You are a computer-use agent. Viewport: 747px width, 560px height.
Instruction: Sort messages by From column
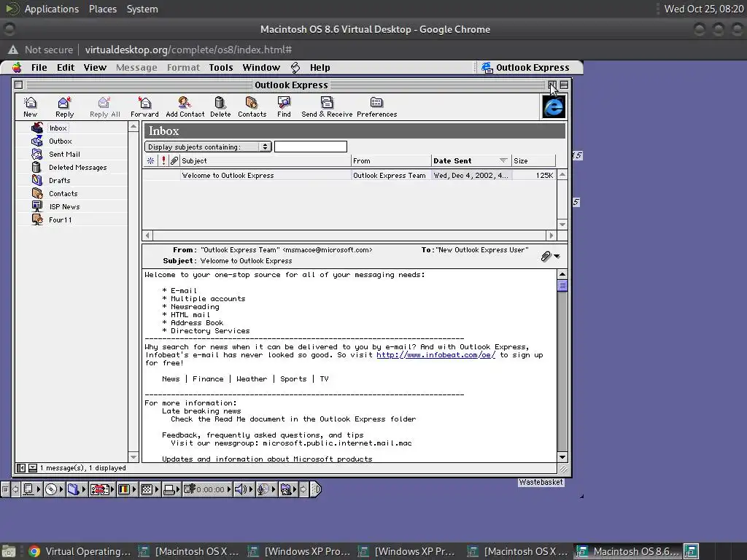click(391, 161)
